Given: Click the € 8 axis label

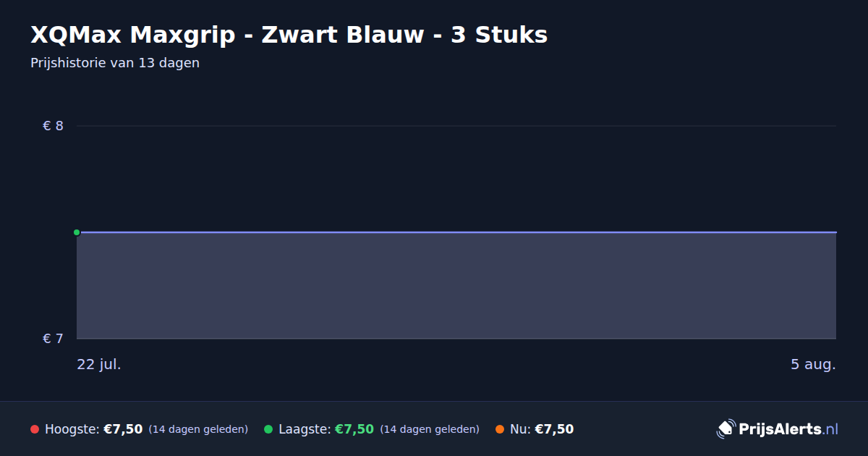Looking at the screenshot, I should tap(53, 126).
